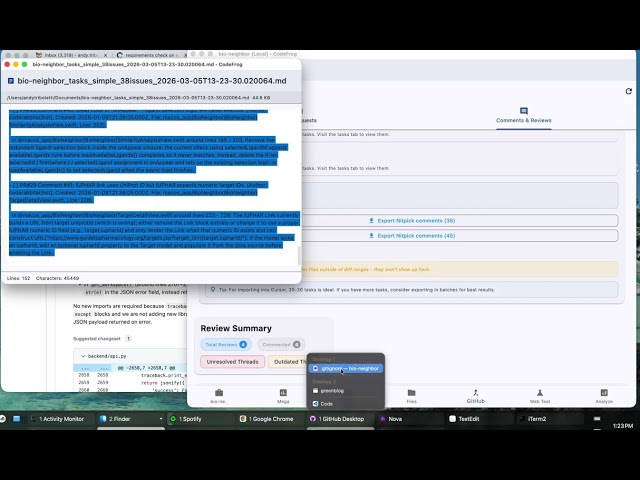Export Nitpick comments (45)
The image size is (640, 480).
coord(411,236)
